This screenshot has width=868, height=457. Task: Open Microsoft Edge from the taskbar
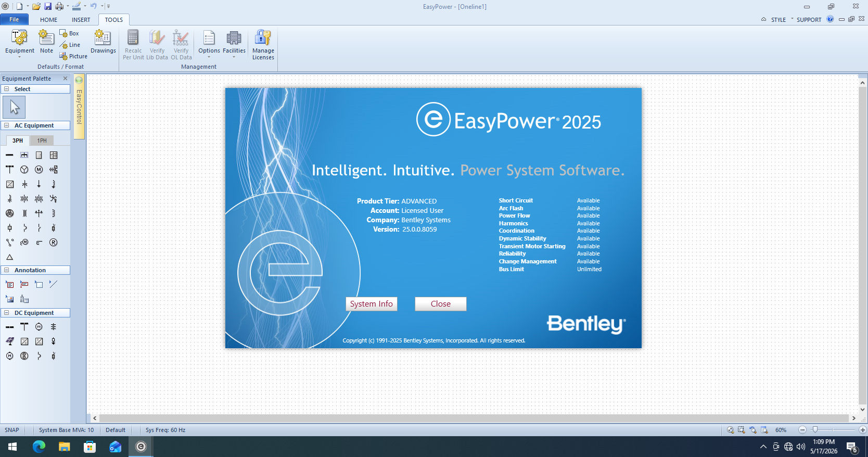click(x=39, y=447)
